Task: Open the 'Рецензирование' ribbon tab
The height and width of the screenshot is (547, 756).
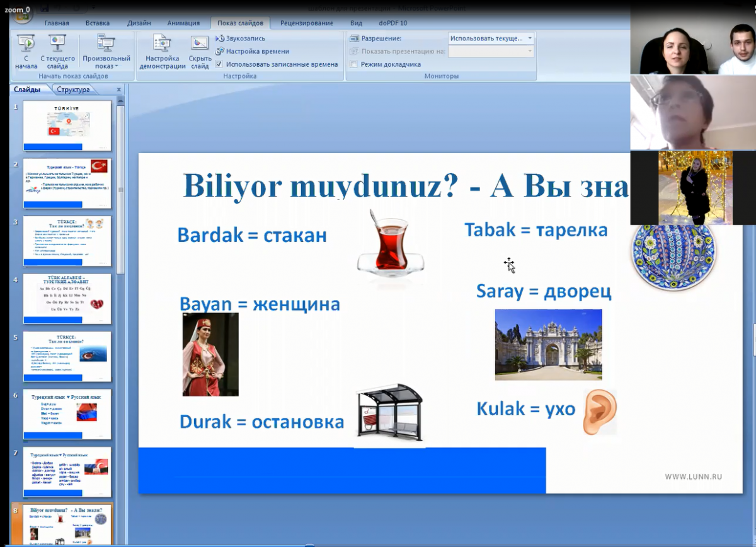Action: pos(307,23)
